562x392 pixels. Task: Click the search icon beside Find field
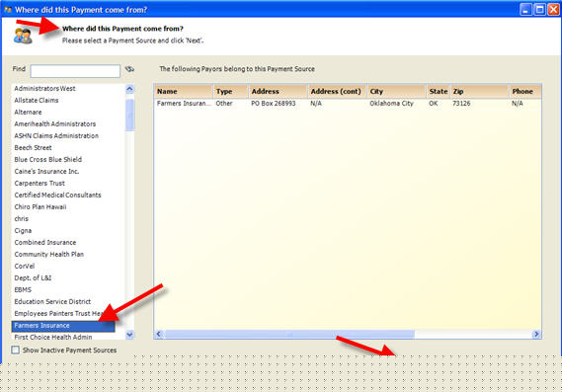pyautogui.click(x=129, y=69)
